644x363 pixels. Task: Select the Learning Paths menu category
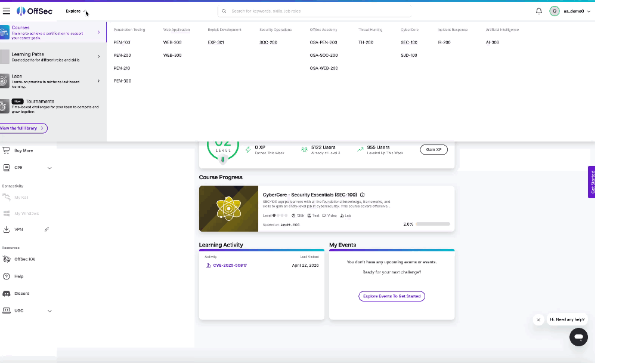53,56
